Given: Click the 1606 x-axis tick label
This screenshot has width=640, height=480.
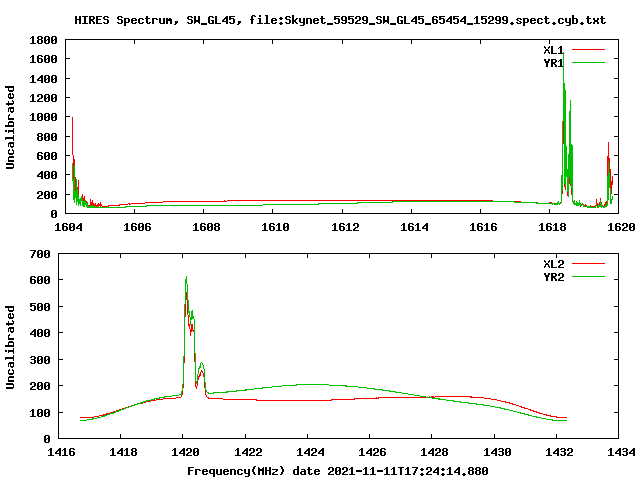Looking at the screenshot, I should (x=137, y=227).
